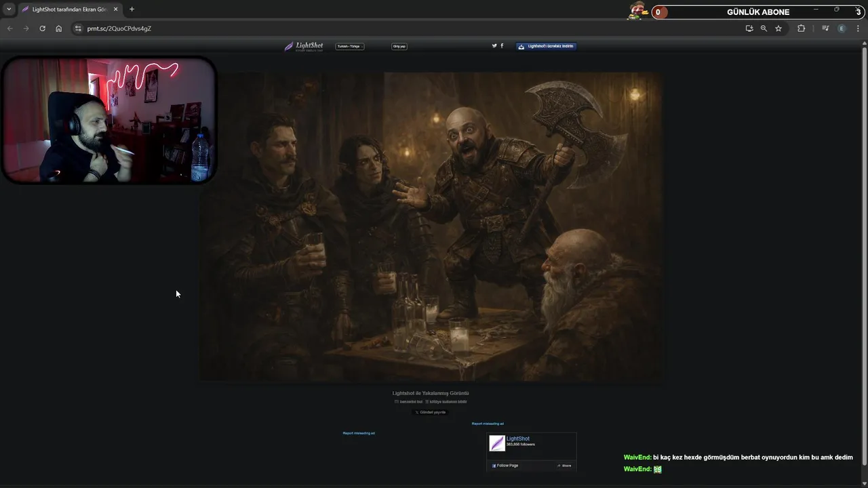This screenshot has height=488, width=868.
Task: Open a new browser tab
Action: 132,9
